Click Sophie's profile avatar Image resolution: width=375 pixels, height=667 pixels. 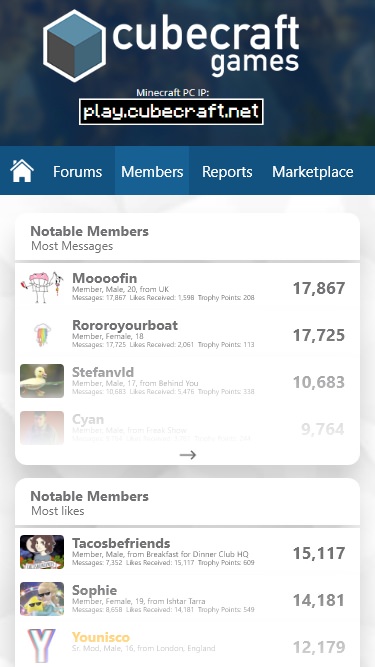pyautogui.click(x=42, y=599)
